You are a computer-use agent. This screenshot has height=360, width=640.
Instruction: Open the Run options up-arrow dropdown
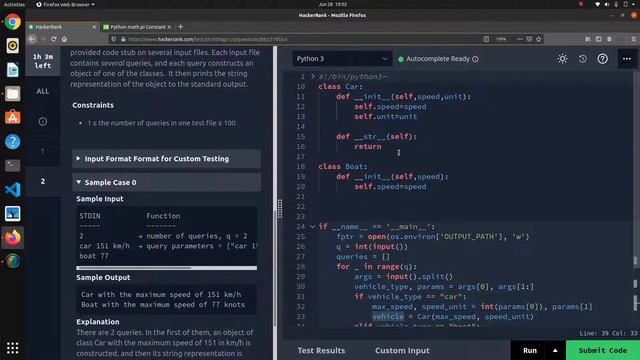coord(555,351)
